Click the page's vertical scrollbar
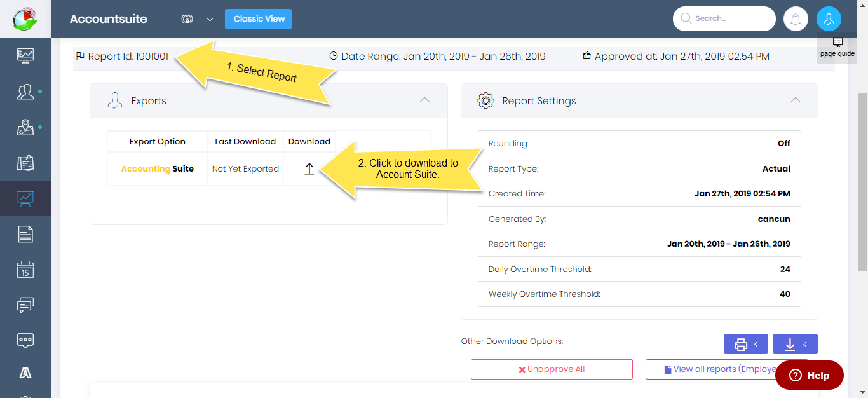The width and height of the screenshot is (868, 398). [862, 182]
